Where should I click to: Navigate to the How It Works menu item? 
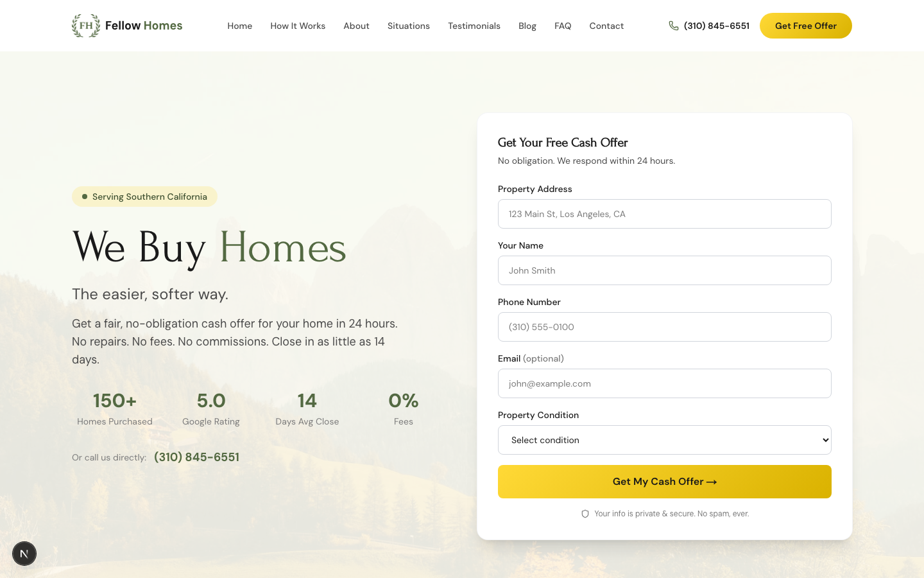[x=298, y=26]
